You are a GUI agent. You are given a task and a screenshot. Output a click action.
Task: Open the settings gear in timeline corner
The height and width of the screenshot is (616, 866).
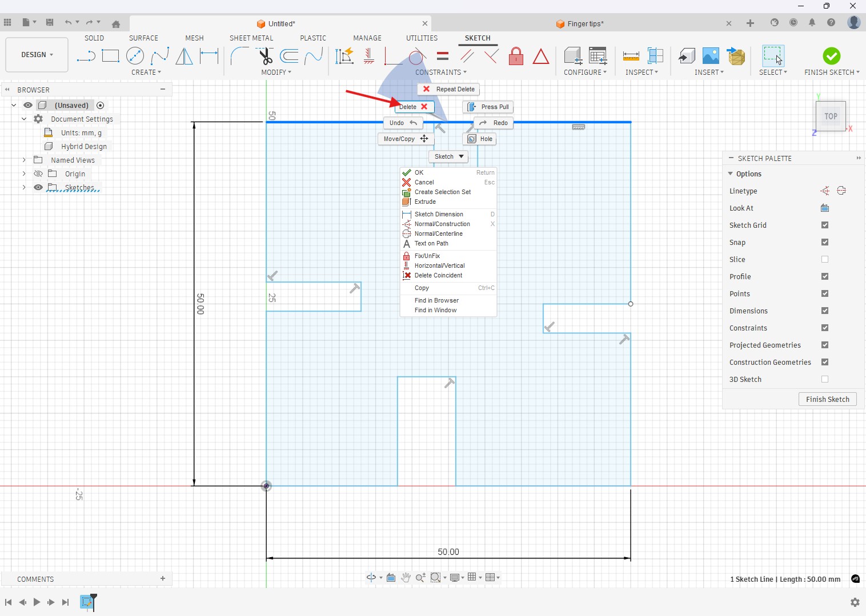pyautogui.click(x=855, y=602)
